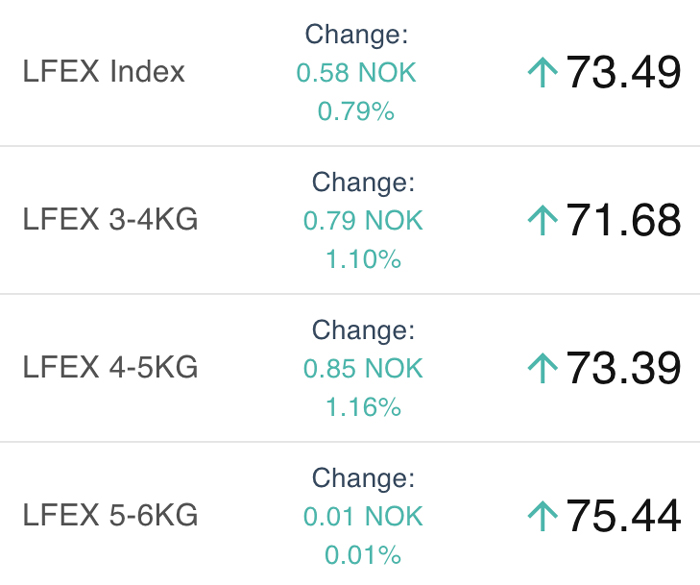The image size is (700, 585).
Task: Click the 0.79% change percentage
Action: coord(356,111)
